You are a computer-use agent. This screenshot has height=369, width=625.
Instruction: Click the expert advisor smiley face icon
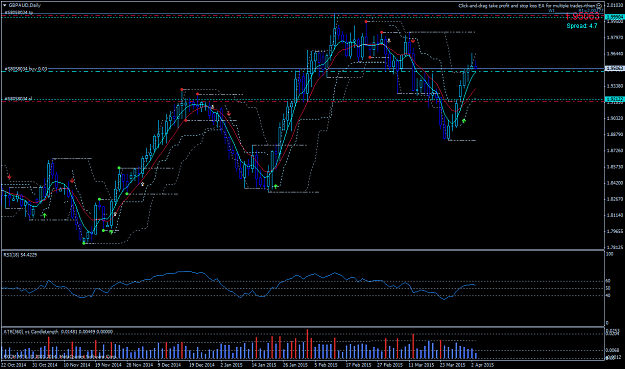pos(599,6)
